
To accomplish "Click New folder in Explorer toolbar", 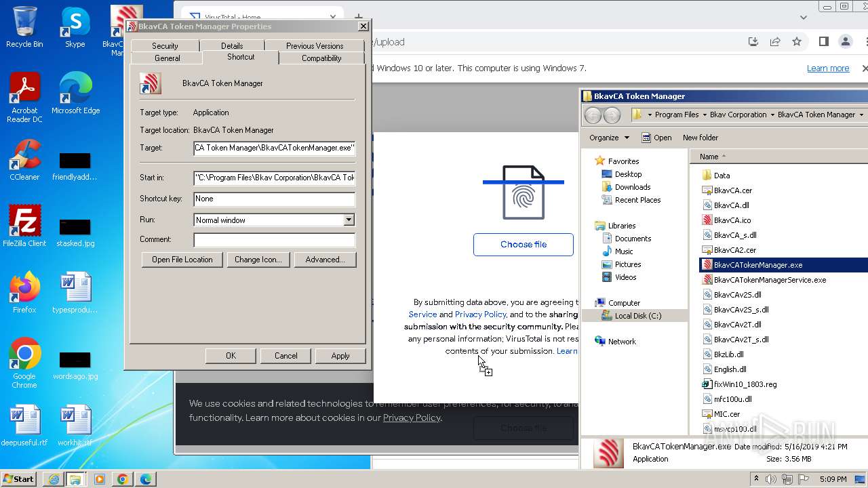I will (701, 138).
